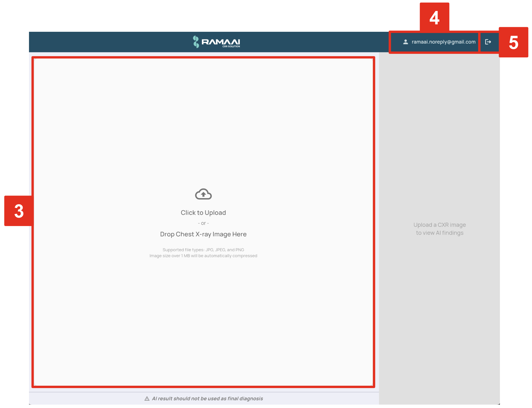Click the red number 3 annotation badge
This screenshot has height=408, width=532.
pos(19,211)
